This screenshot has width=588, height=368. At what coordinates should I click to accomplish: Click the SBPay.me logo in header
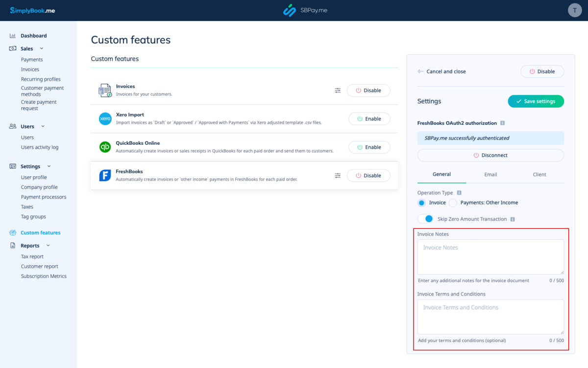coord(305,10)
